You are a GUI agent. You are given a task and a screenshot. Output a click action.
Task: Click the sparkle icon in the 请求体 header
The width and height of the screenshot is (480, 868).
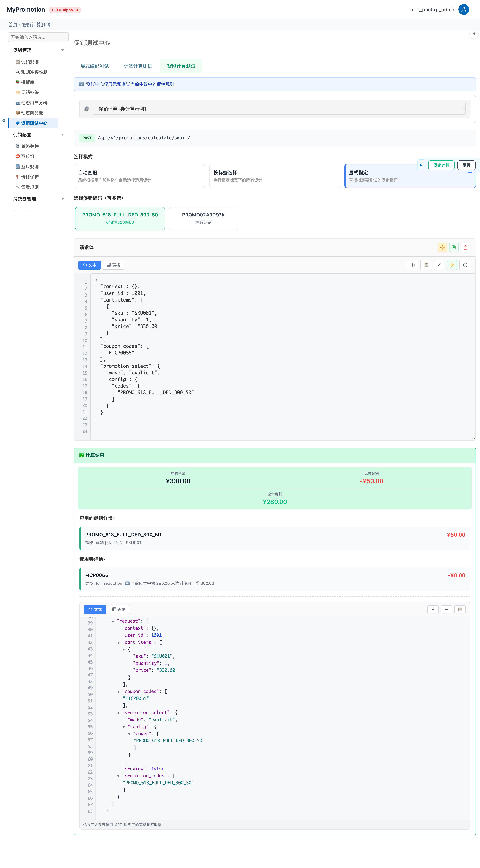click(442, 247)
